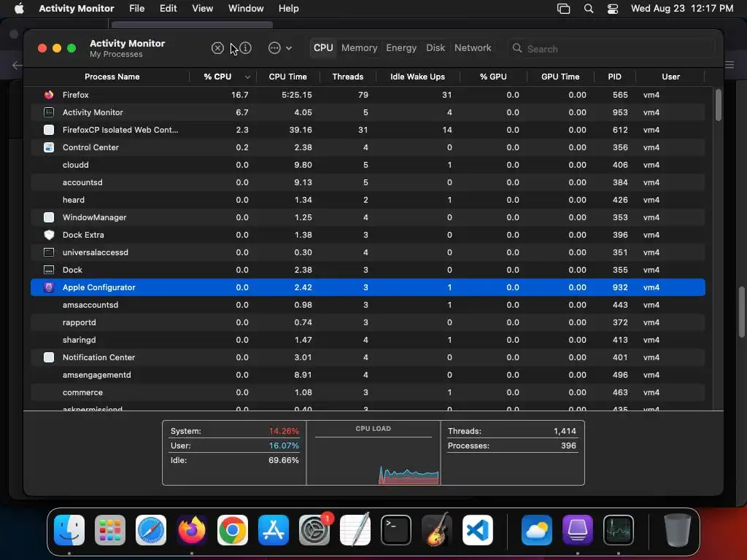Open Visual Studio Code from the Dock

(x=477, y=530)
